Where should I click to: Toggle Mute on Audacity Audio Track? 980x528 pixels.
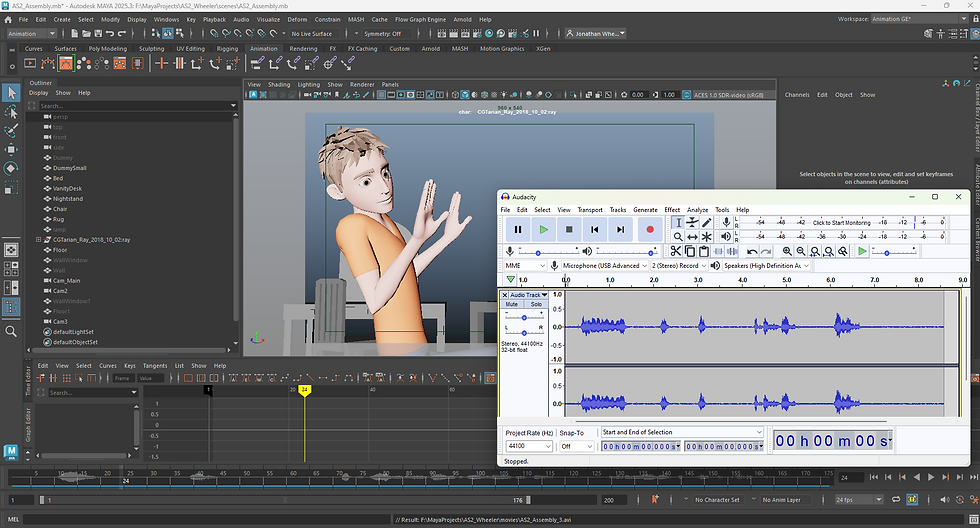[512, 304]
